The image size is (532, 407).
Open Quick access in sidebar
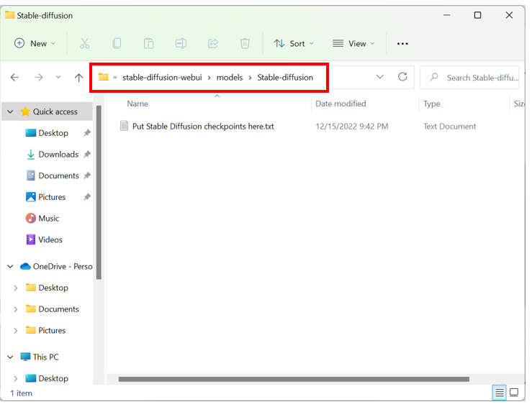pos(55,111)
